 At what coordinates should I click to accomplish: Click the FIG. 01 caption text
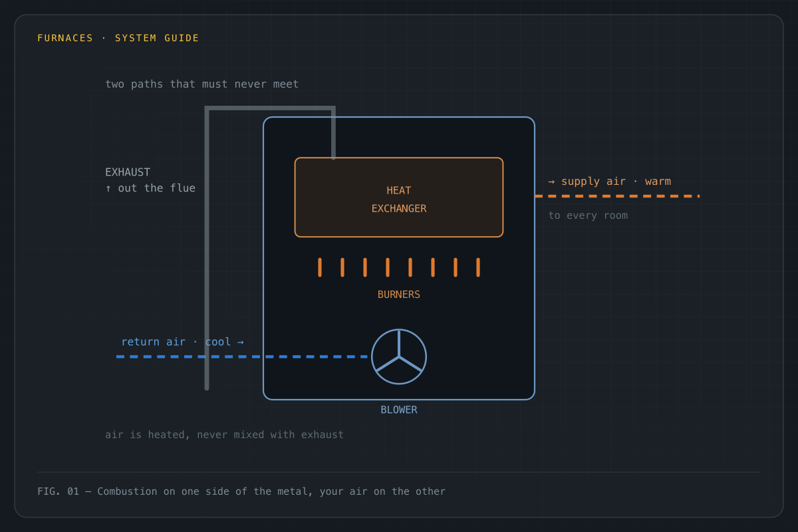241,491
